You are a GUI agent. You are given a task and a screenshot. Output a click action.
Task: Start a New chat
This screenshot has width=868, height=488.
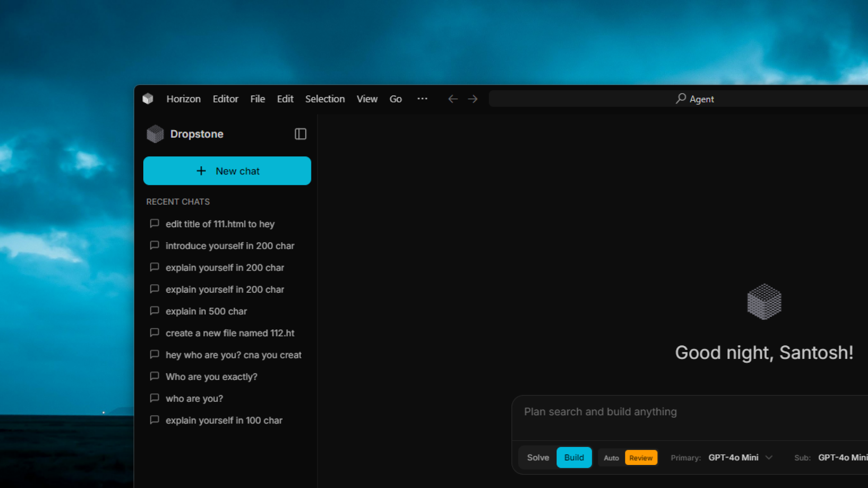coord(227,171)
